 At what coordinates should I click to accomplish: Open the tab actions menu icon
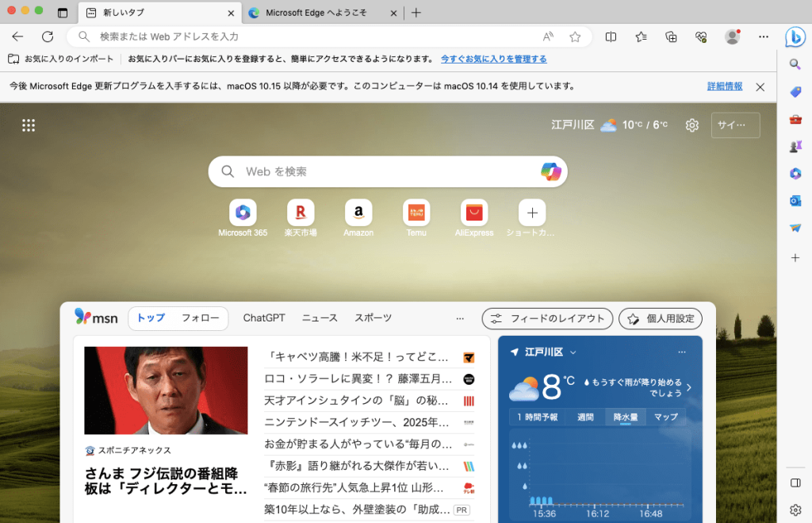(63, 13)
